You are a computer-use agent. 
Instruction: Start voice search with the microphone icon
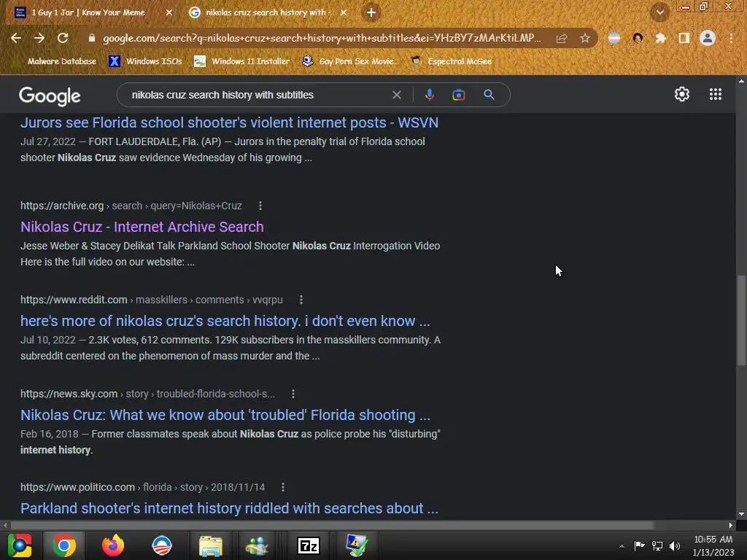coord(429,95)
